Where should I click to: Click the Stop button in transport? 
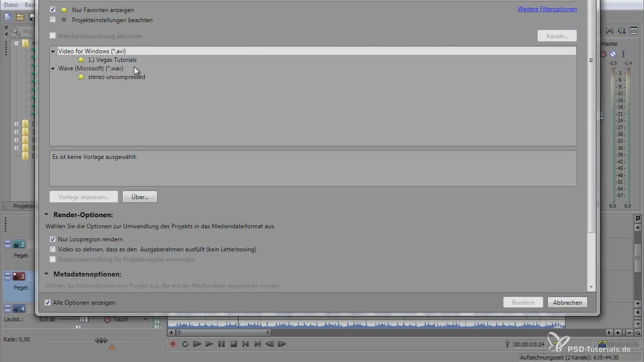[233, 344]
